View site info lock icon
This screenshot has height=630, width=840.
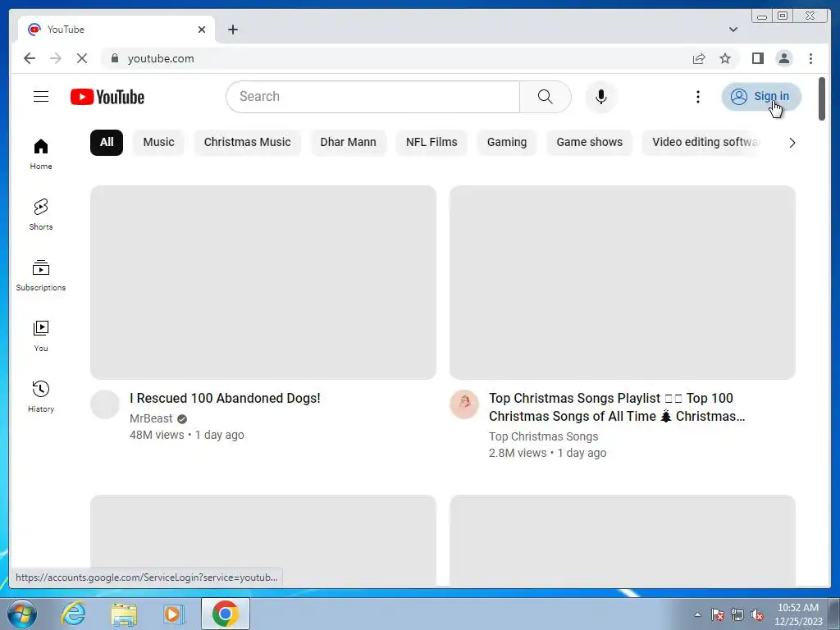[x=114, y=58]
